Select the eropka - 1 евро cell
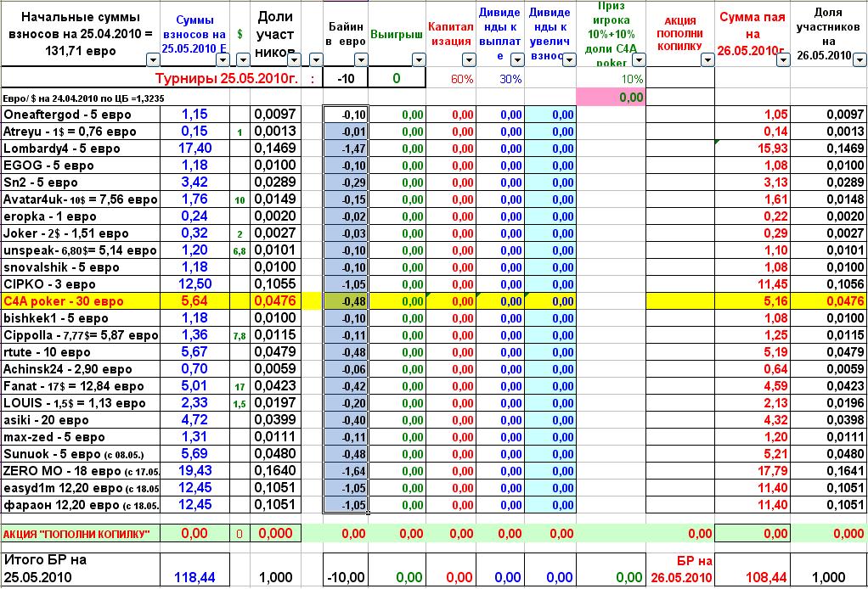Viewport: 868px width, 589px height. click(x=81, y=216)
